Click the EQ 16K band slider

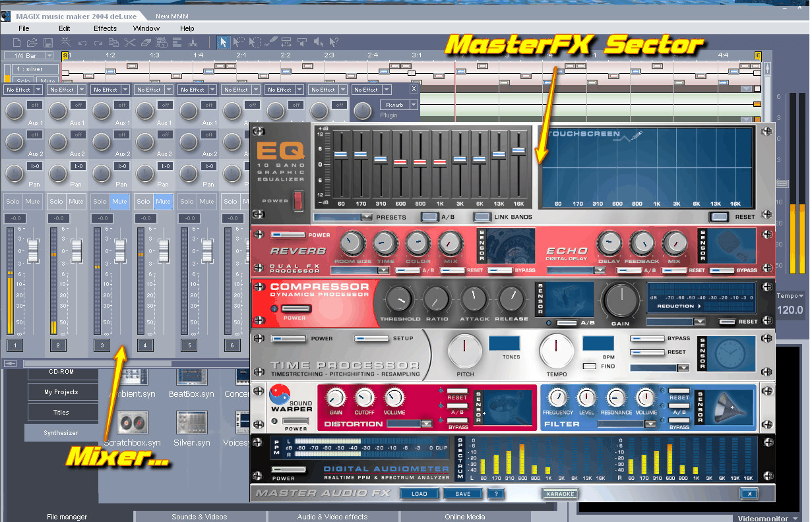[x=518, y=151]
